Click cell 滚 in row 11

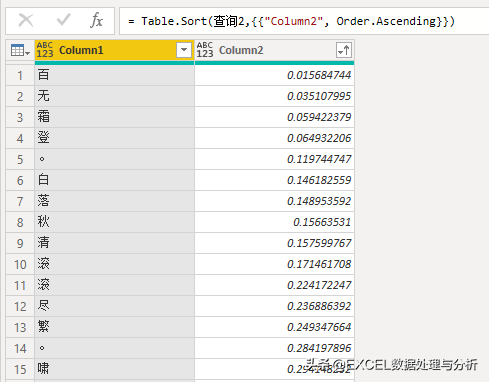pyautogui.click(x=114, y=285)
